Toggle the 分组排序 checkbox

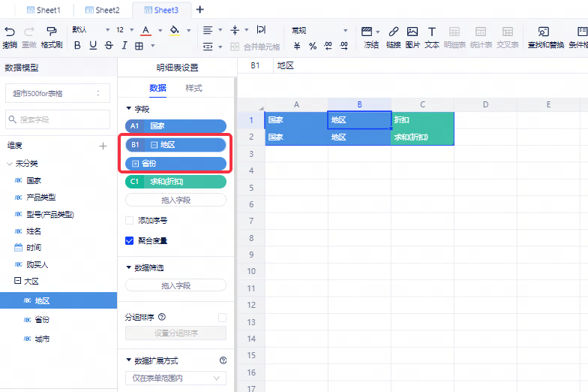click(222, 318)
